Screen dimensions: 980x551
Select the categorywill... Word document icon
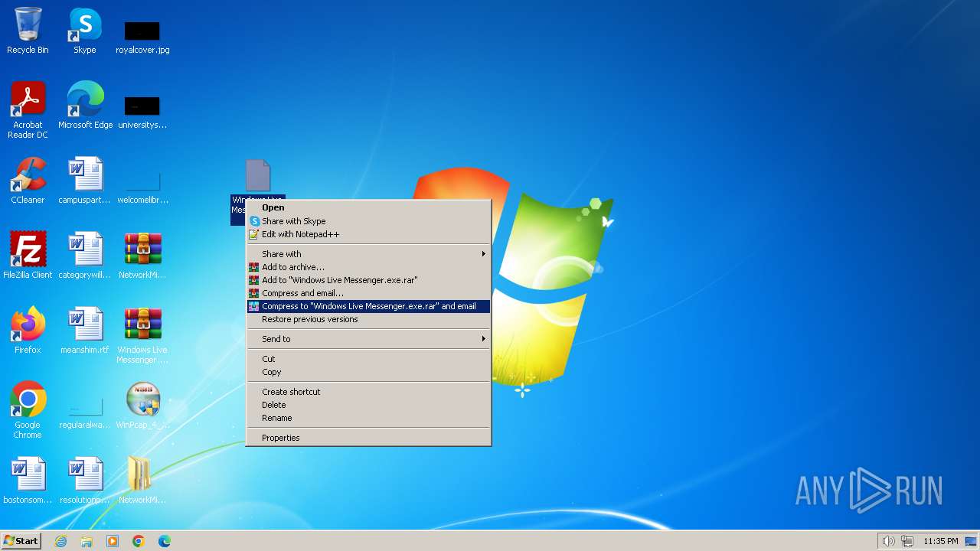click(x=85, y=256)
